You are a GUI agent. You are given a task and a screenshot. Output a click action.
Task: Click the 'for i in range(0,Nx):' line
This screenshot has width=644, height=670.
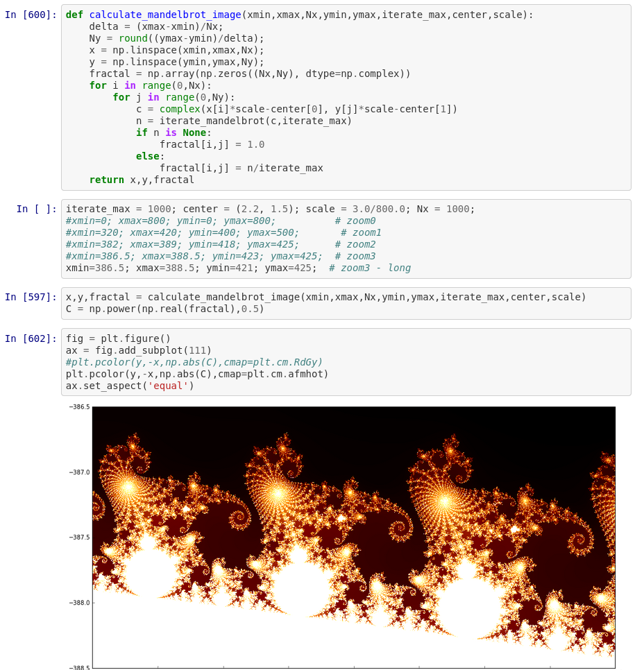click(150, 85)
